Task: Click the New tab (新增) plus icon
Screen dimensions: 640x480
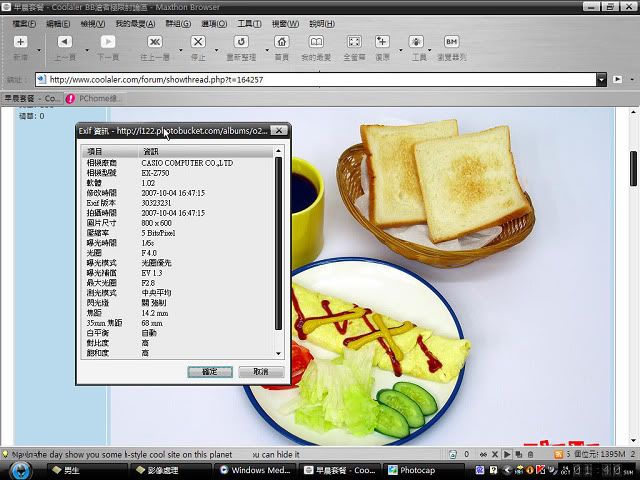Action: (x=21, y=43)
